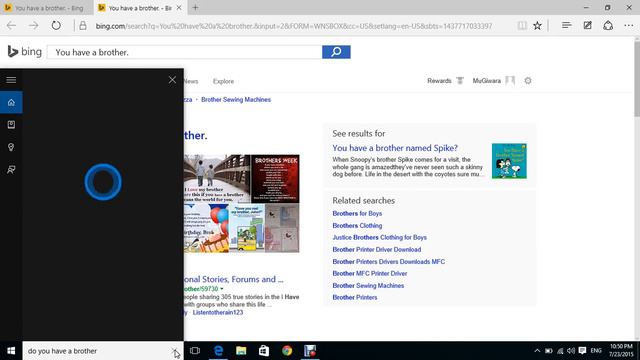Open related search Brothers Clothing
Screen dimensions: 640x360
(x=357, y=225)
